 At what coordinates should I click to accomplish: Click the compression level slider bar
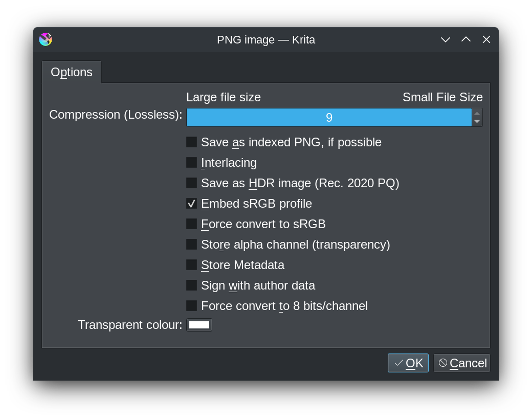[x=329, y=117]
